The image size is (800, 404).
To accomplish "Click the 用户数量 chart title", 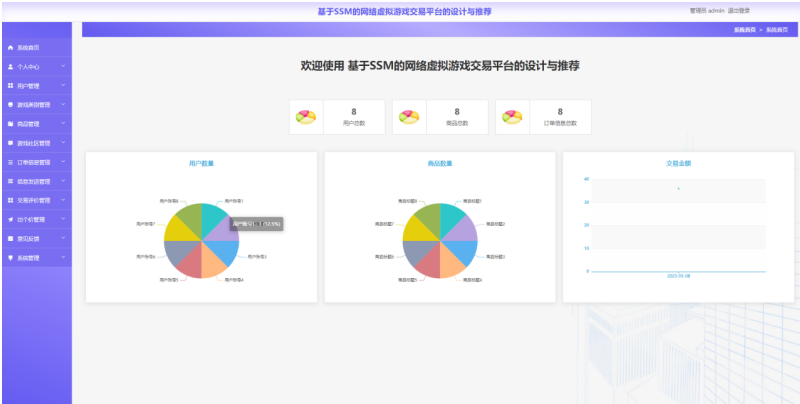I will point(202,164).
